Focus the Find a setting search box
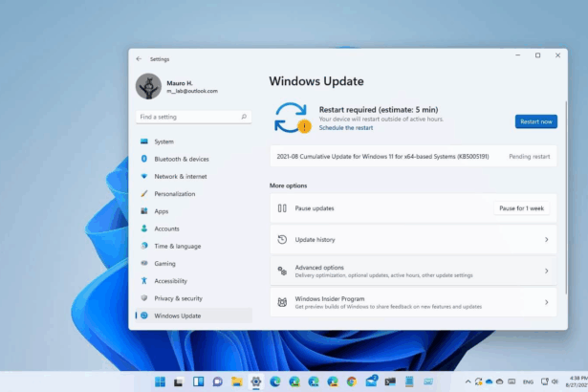 tap(193, 117)
